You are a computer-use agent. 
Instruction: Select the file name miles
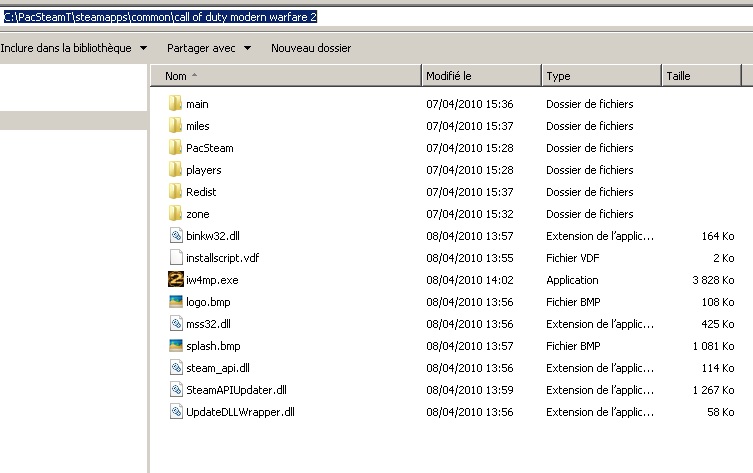(x=198, y=126)
